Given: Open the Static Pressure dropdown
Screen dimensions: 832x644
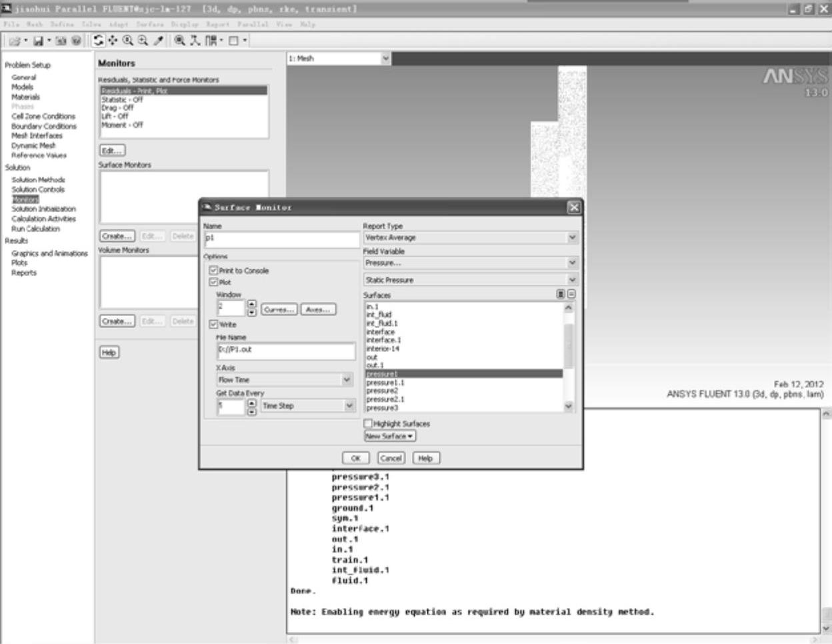Looking at the screenshot, I should 470,280.
